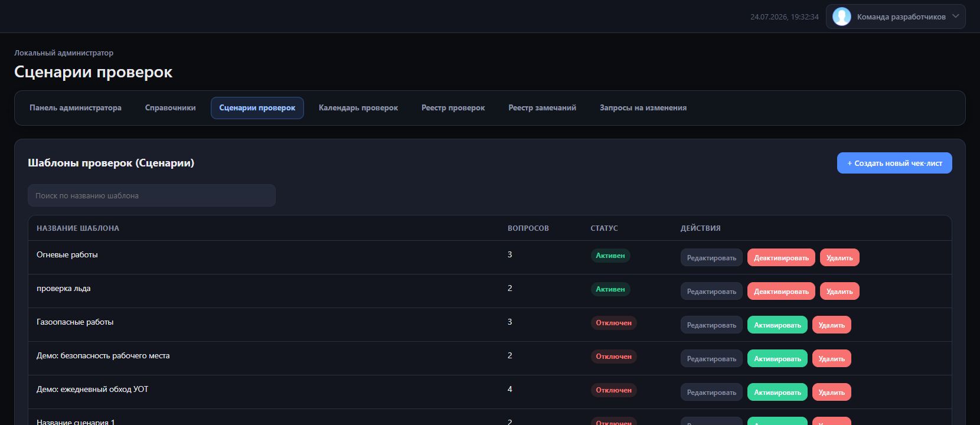Delete Демо: ежедневный обход УОТ template
The height and width of the screenshot is (425, 980).
tap(832, 393)
